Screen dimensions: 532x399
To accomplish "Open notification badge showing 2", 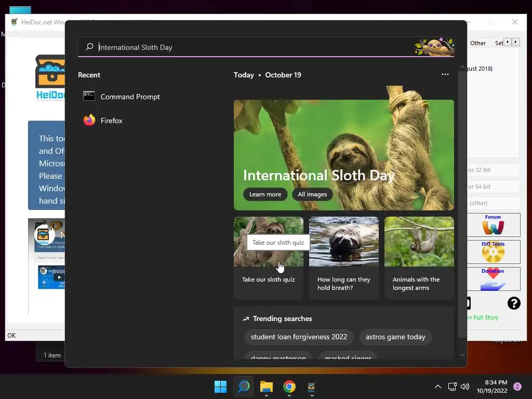I will (517, 387).
